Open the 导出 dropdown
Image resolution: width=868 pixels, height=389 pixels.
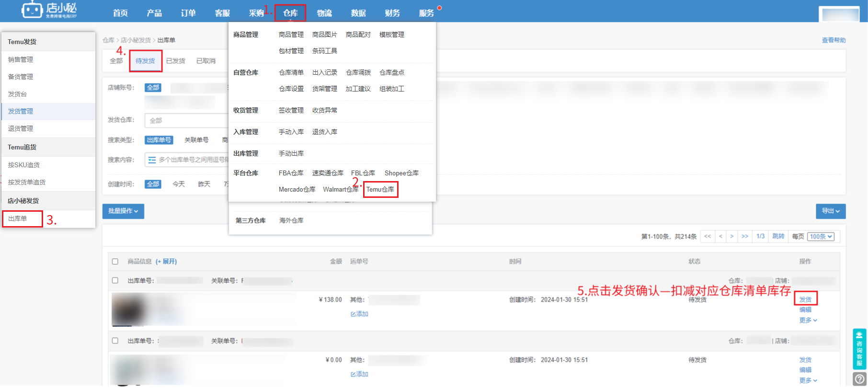tap(831, 211)
